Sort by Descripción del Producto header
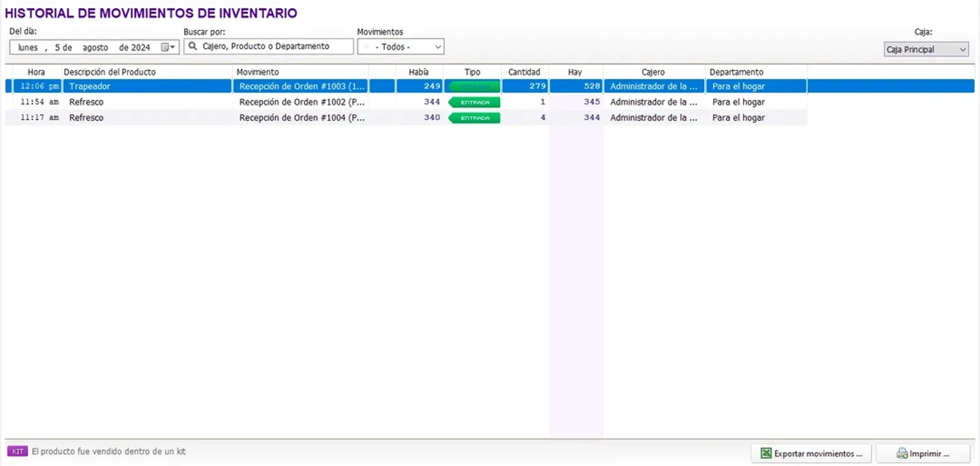The image size is (980, 466). click(x=110, y=72)
